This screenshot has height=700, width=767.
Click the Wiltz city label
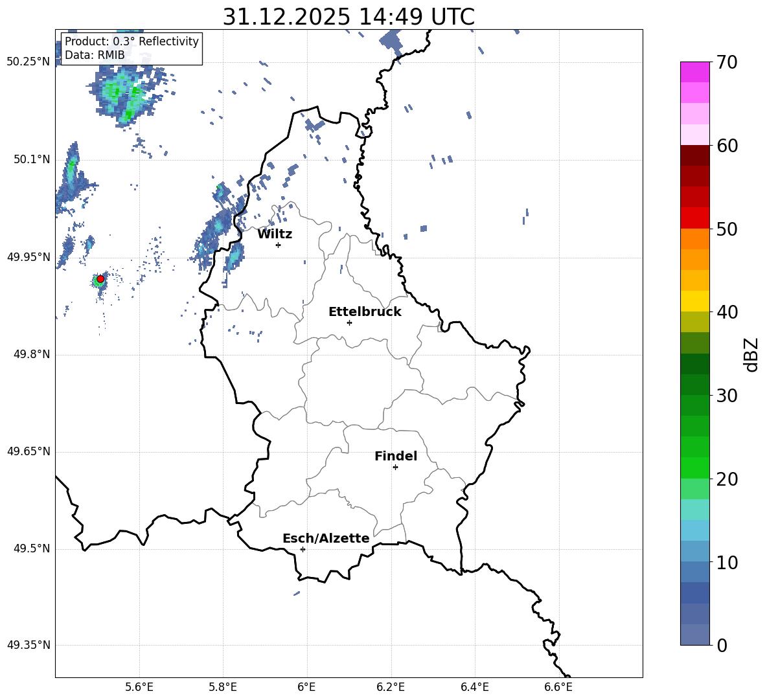(x=275, y=234)
